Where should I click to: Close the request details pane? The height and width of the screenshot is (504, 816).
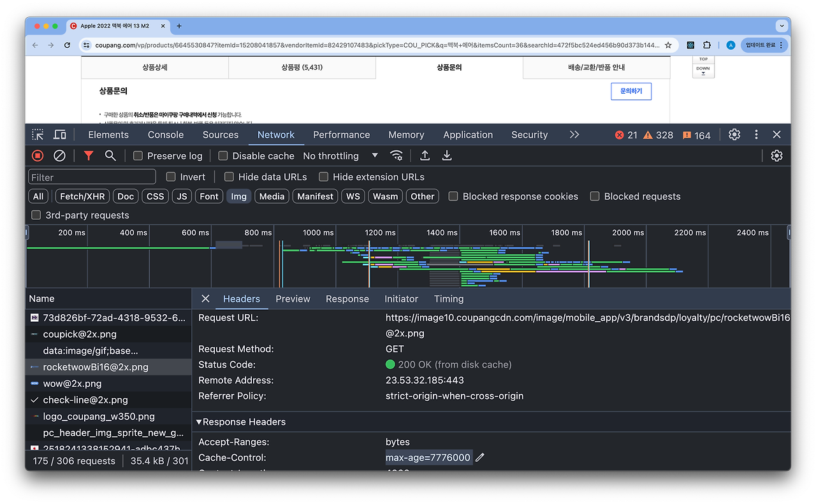click(205, 299)
